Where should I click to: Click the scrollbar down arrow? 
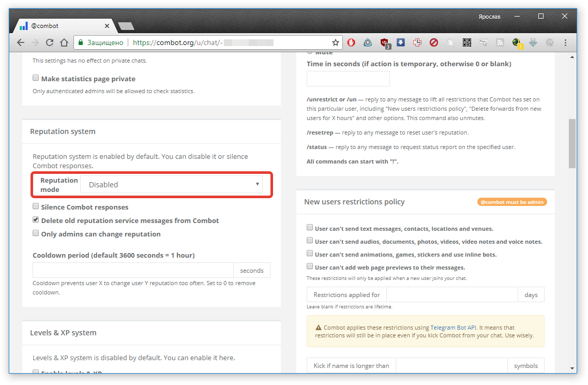[572, 368]
